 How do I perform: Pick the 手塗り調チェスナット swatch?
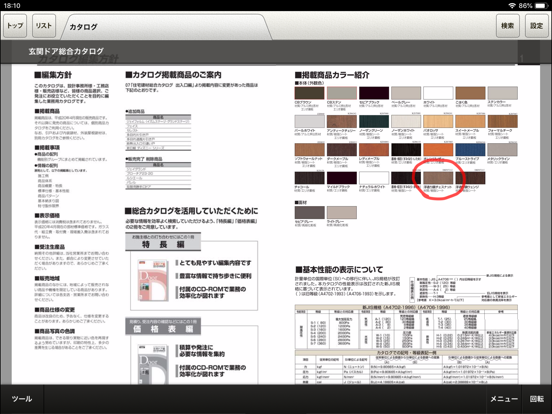(438, 178)
